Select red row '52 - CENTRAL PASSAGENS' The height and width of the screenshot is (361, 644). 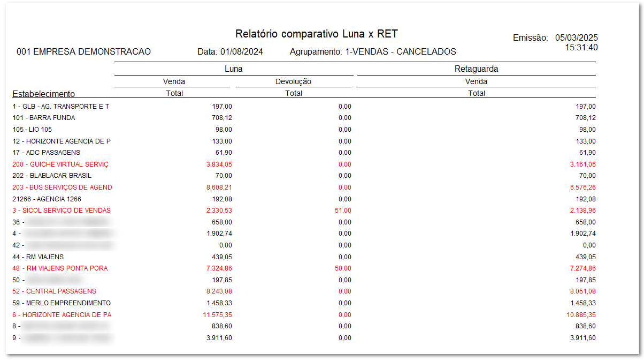tap(304, 291)
